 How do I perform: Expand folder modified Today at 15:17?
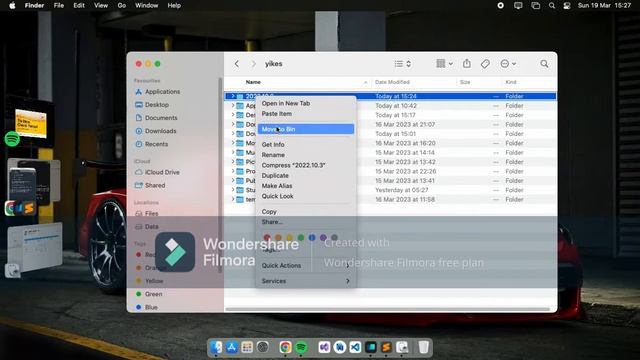click(233, 115)
